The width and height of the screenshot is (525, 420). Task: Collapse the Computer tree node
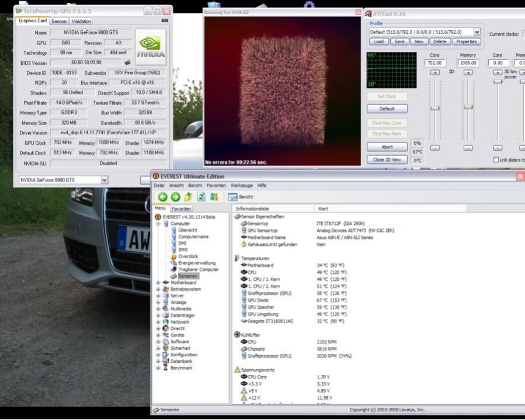pyautogui.click(x=158, y=223)
